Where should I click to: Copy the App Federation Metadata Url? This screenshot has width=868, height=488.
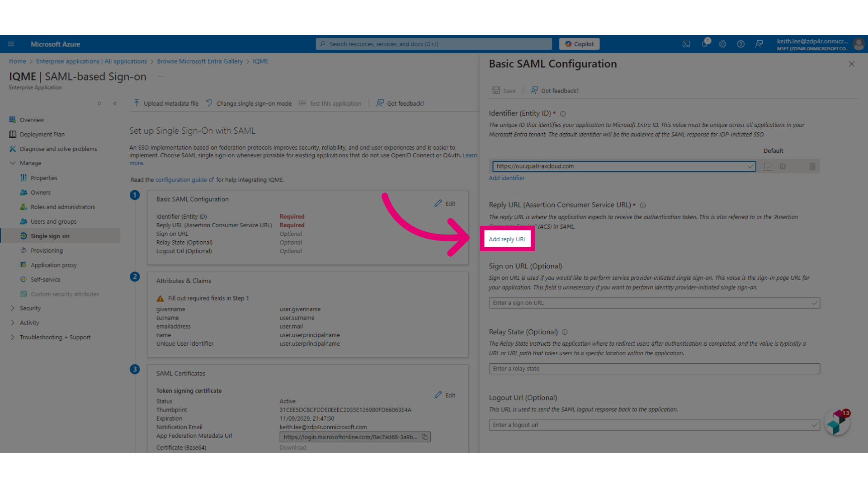(x=425, y=437)
